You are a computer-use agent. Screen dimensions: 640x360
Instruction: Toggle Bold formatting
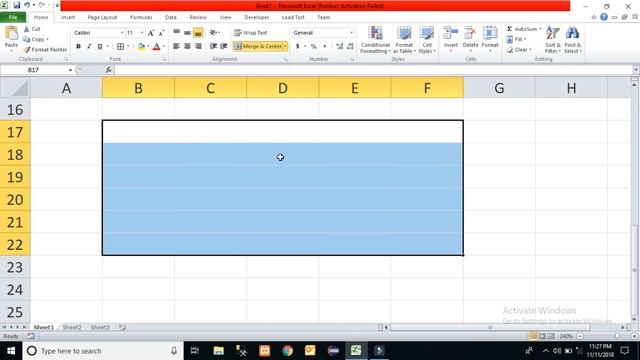[x=78, y=47]
